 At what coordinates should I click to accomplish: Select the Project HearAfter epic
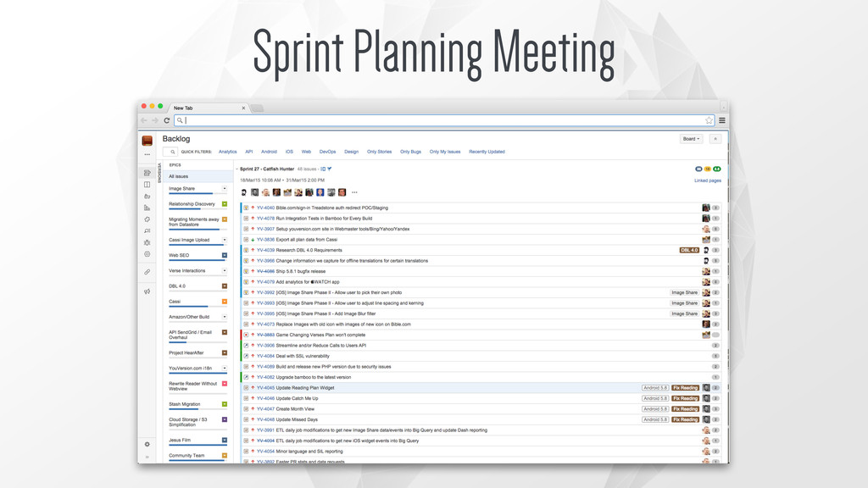tap(186, 353)
